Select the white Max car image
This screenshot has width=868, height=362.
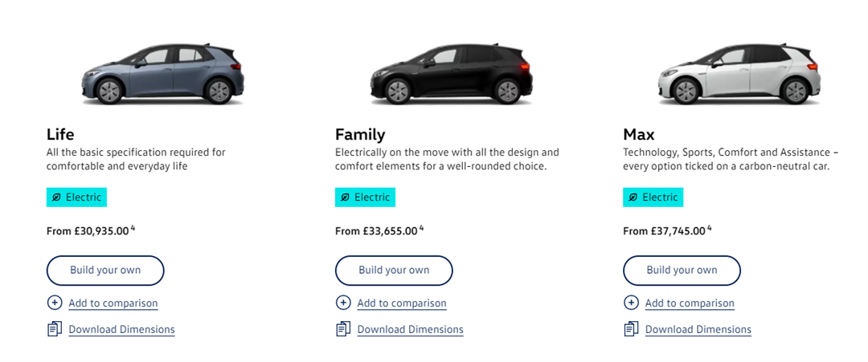(x=739, y=75)
